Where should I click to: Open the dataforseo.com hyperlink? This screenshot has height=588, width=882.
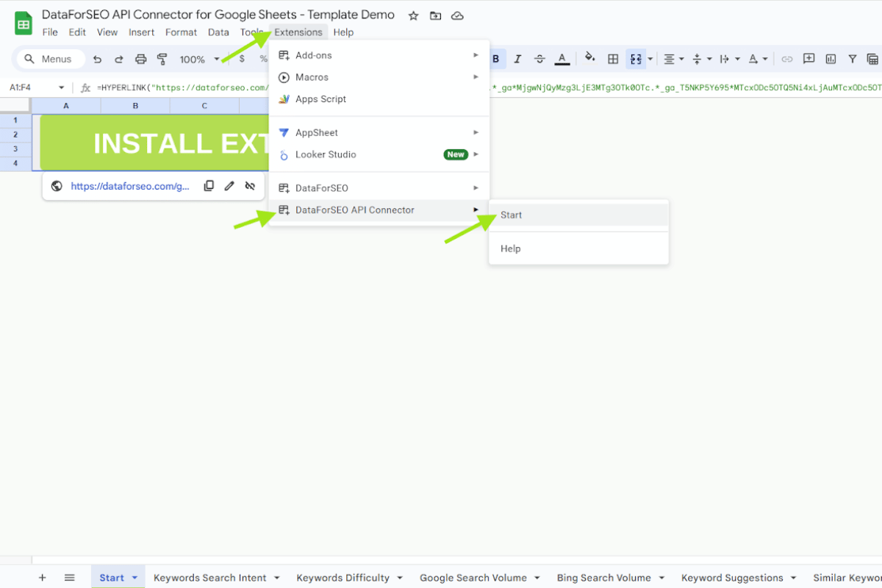[131, 186]
